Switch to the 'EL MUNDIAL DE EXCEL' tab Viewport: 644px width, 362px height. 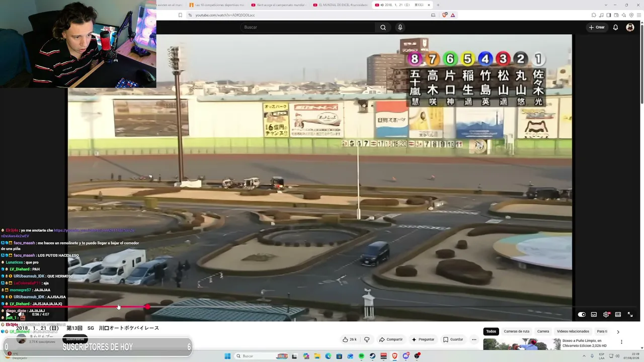[x=340, y=5]
